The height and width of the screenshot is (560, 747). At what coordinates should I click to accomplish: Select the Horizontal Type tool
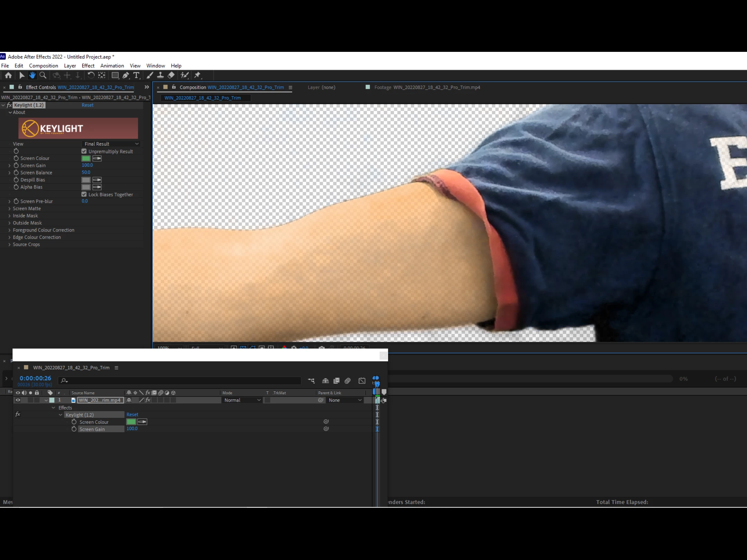coord(136,75)
